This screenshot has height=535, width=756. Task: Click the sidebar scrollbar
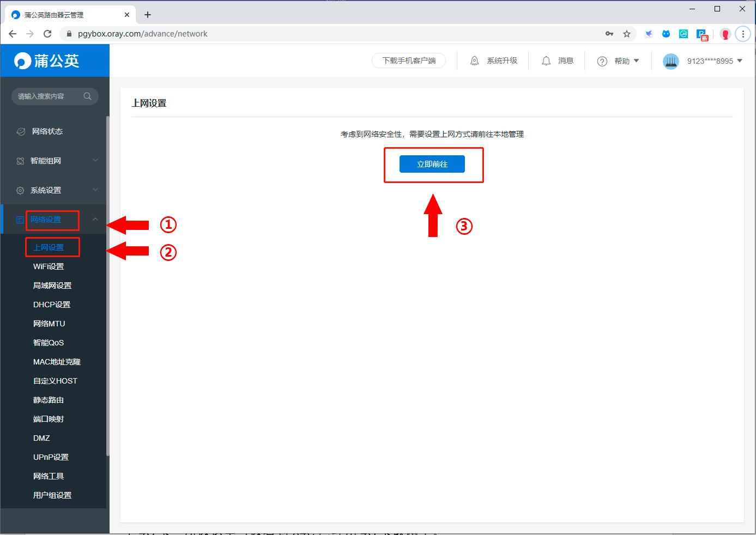coord(107,272)
